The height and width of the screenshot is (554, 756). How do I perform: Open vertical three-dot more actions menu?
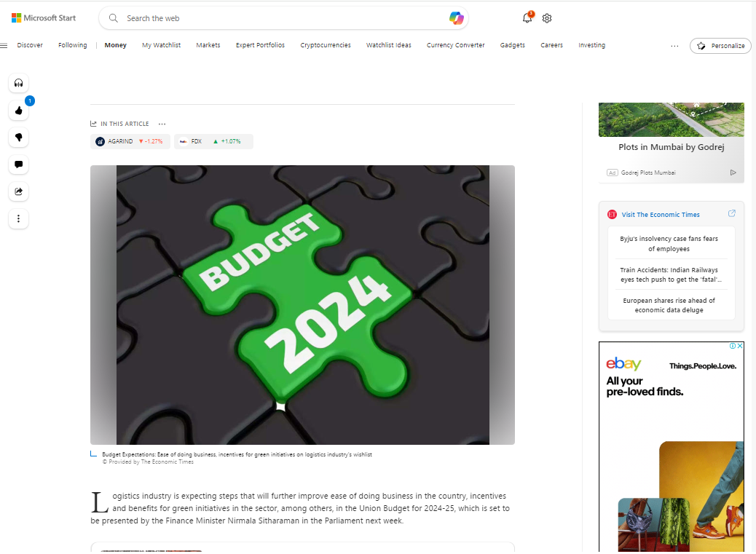18,218
